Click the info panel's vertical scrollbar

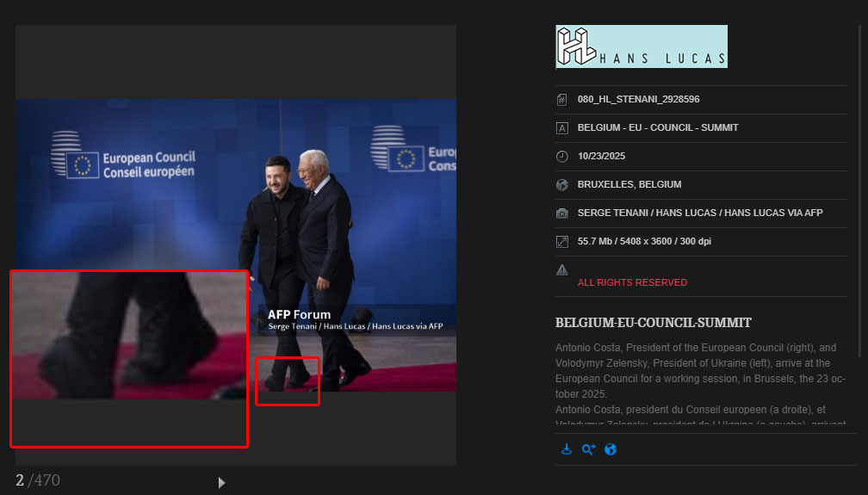pos(860,189)
